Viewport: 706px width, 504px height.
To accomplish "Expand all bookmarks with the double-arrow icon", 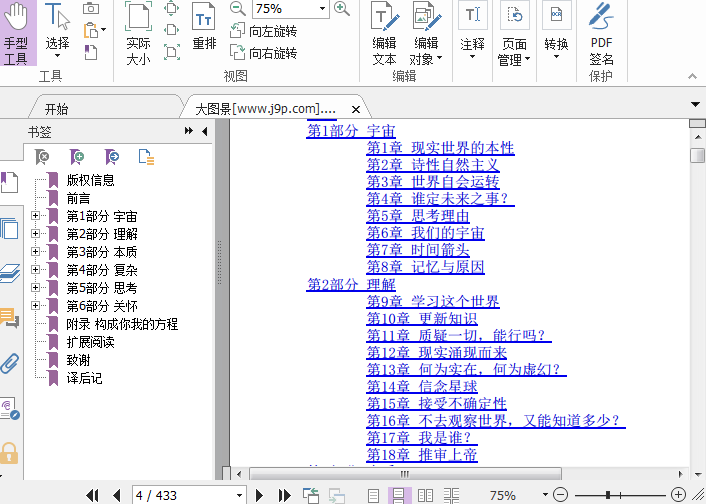I will coord(189,131).
